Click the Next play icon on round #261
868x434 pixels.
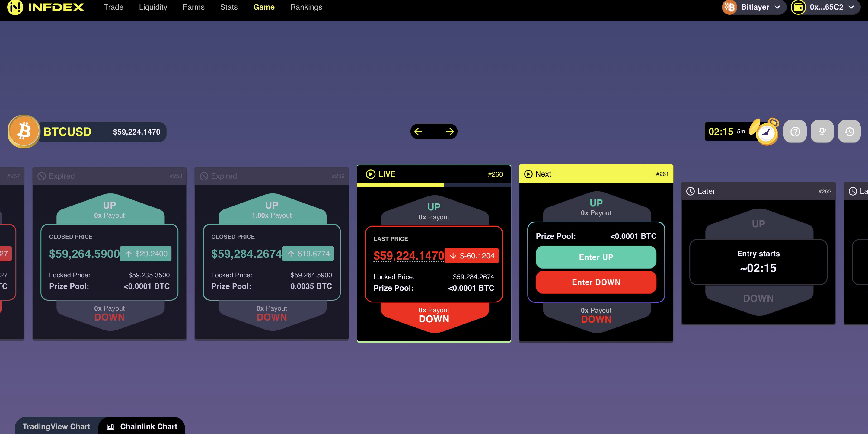(x=528, y=174)
